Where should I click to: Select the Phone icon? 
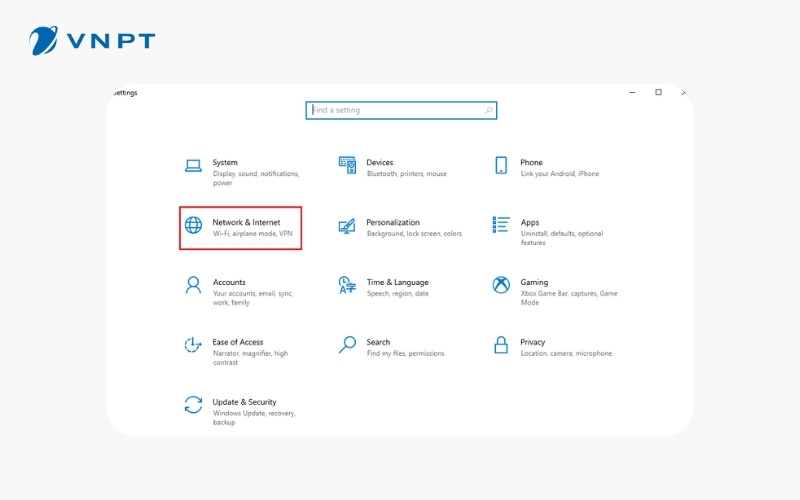[x=501, y=166]
